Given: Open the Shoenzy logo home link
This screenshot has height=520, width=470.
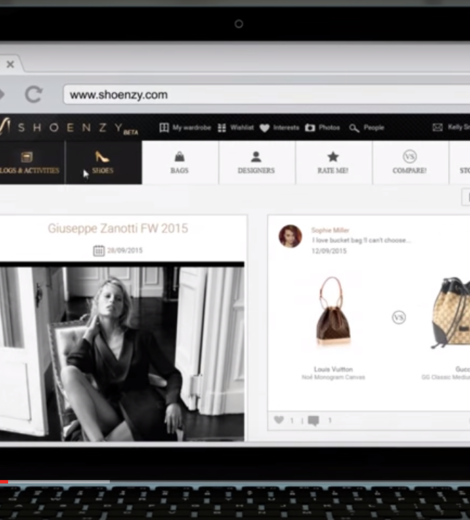Looking at the screenshot, I should pos(68,128).
